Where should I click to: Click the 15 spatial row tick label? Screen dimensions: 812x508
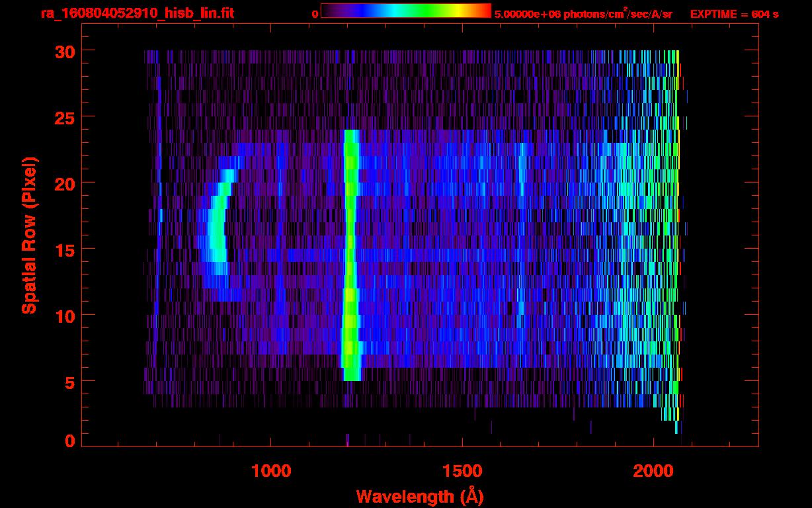click(x=65, y=249)
